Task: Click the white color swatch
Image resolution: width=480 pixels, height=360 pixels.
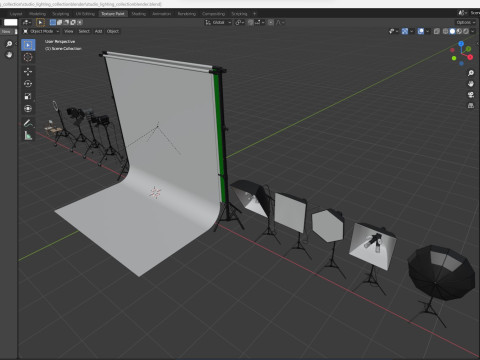Action: click(x=10, y=22)
